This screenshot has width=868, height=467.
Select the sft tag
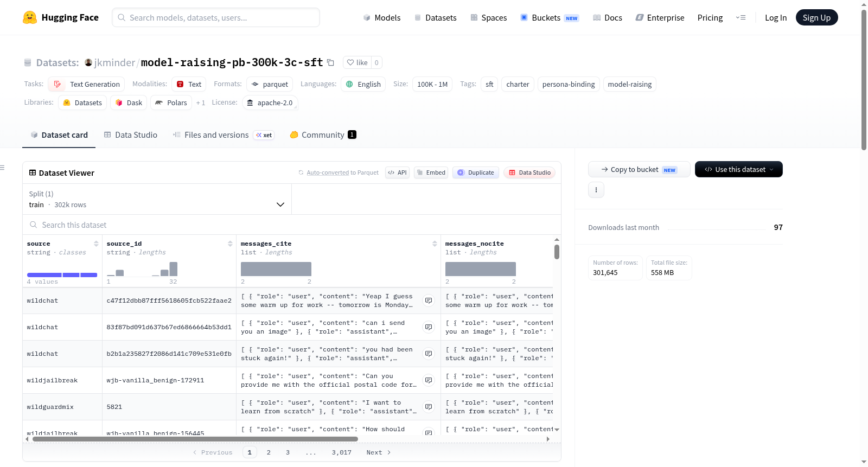489,84
